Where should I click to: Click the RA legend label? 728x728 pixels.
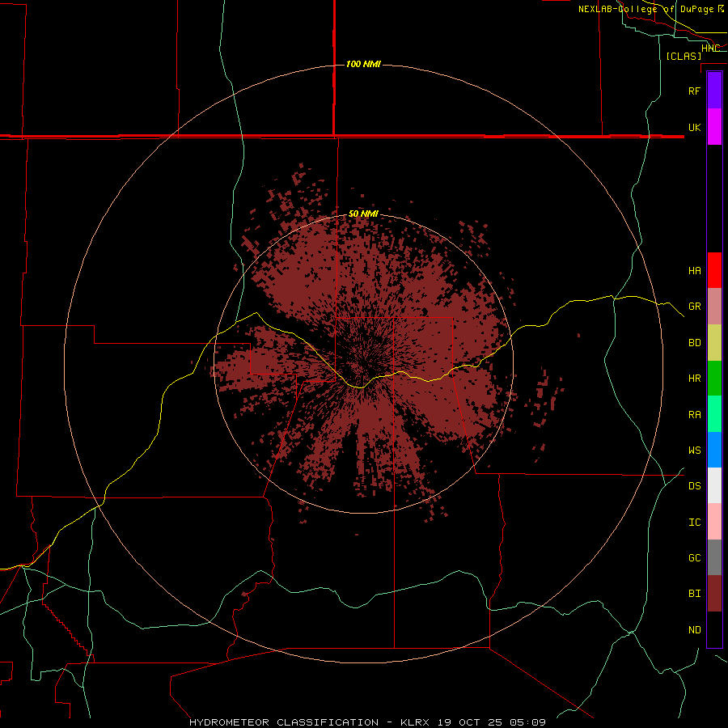694,415
